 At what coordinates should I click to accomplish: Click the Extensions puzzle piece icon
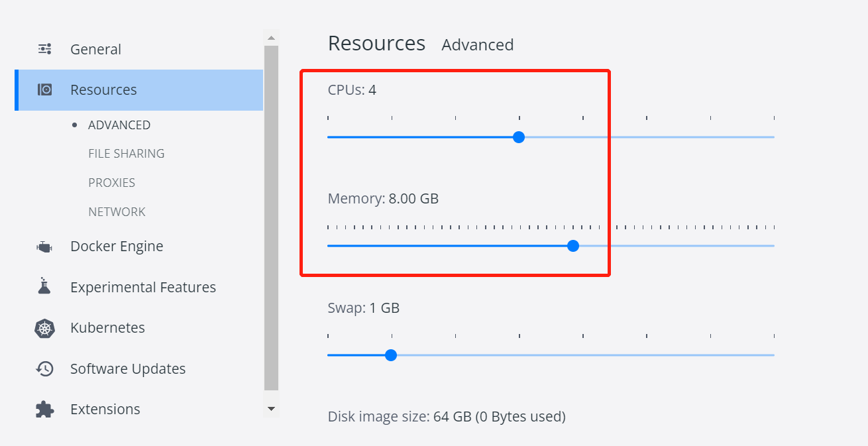(44, 409)
